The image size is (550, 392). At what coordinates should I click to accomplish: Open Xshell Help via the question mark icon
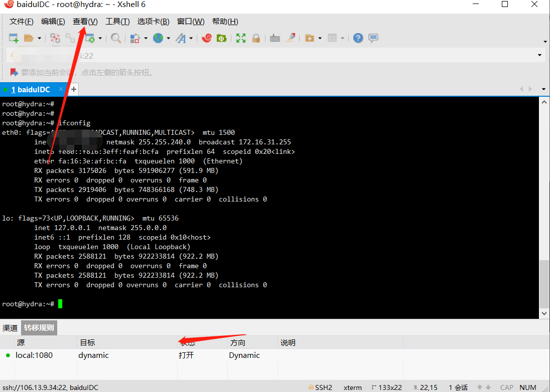pyautogui.click(x=358, y=38)
